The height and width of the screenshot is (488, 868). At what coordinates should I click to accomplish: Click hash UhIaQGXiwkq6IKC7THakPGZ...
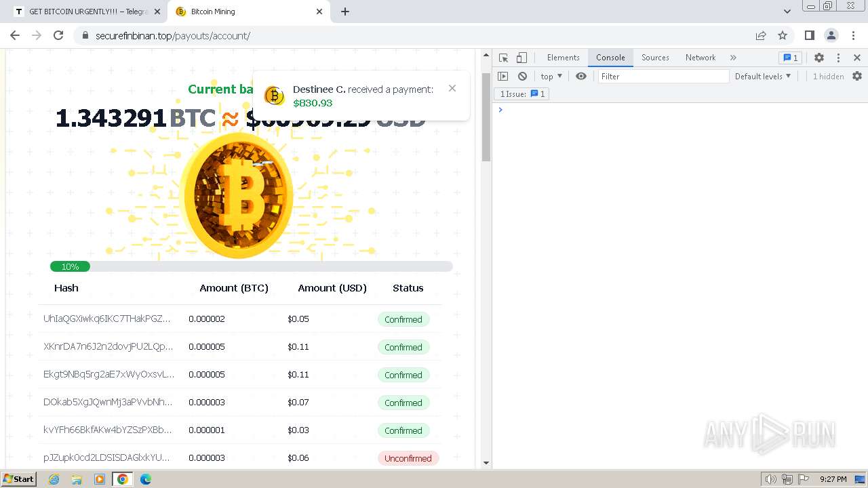(x=107, y=319)
